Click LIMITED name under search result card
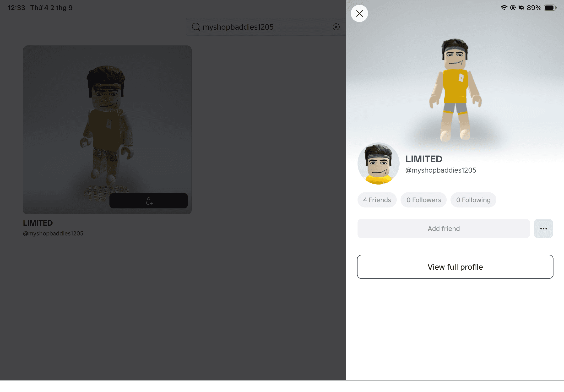 [x=38, y=223]
